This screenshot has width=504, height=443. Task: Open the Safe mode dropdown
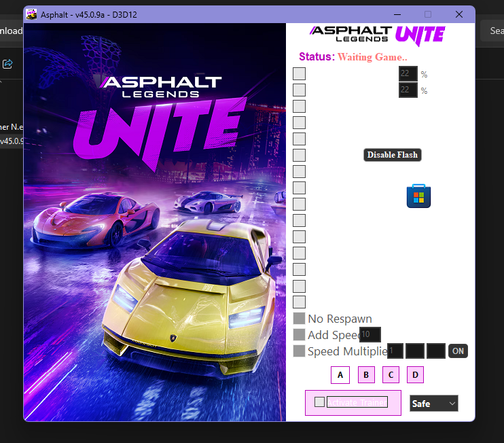433,403
